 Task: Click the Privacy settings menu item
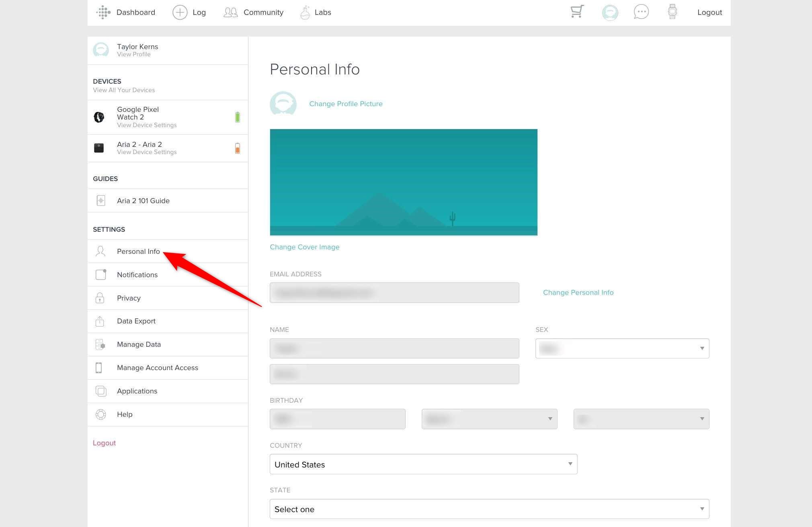click(128, 298)
